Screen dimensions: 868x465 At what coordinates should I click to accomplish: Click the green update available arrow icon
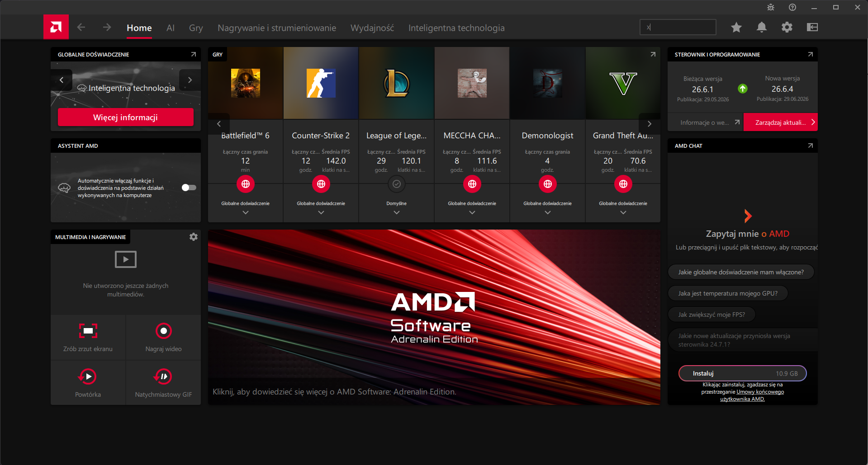coord(743,89)
